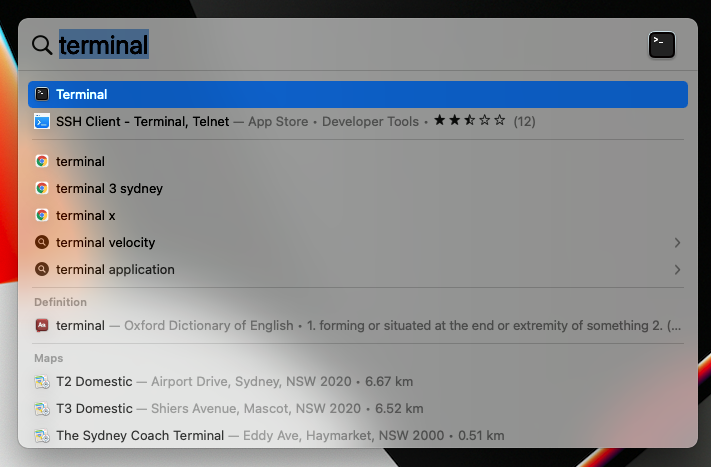Select 'SSH Client - Terminal, Telnet' result
The width and height of the screenshot is (711, 467).
pyautogui.click(x=358, y=122)
